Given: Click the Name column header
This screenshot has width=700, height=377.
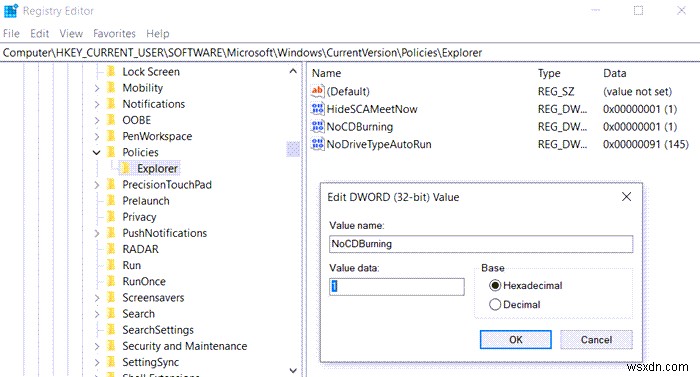Looking at the screenshot, I should pos(326,73).
